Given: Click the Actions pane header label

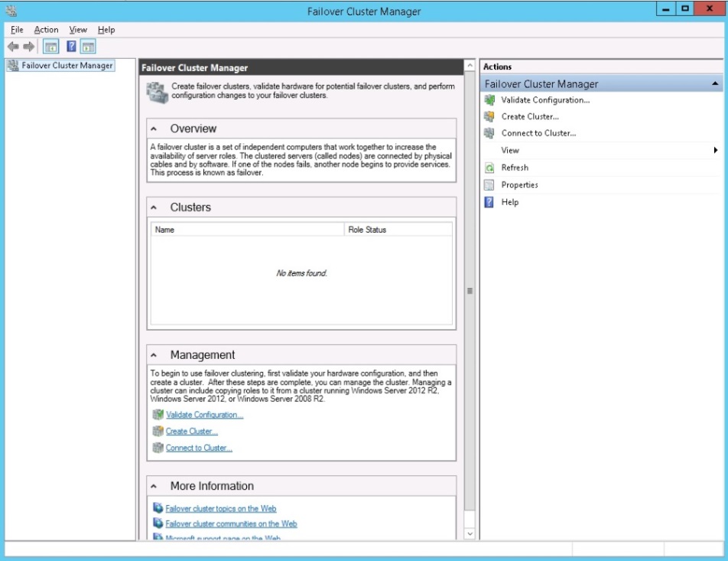Looking at the screenshot, I should click(x=497, y=67).
